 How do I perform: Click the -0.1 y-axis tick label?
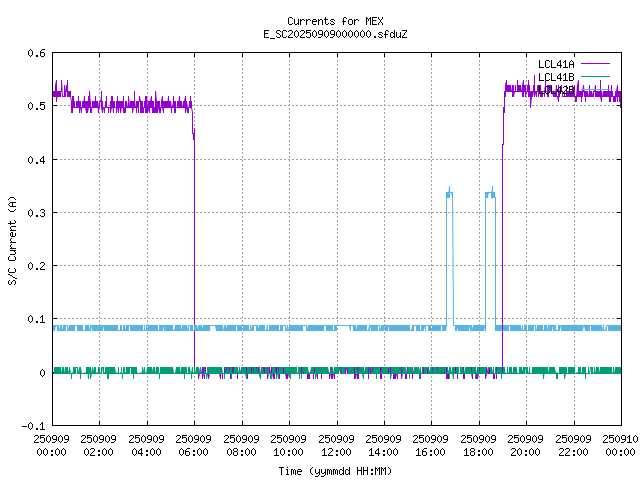(31, 426)
